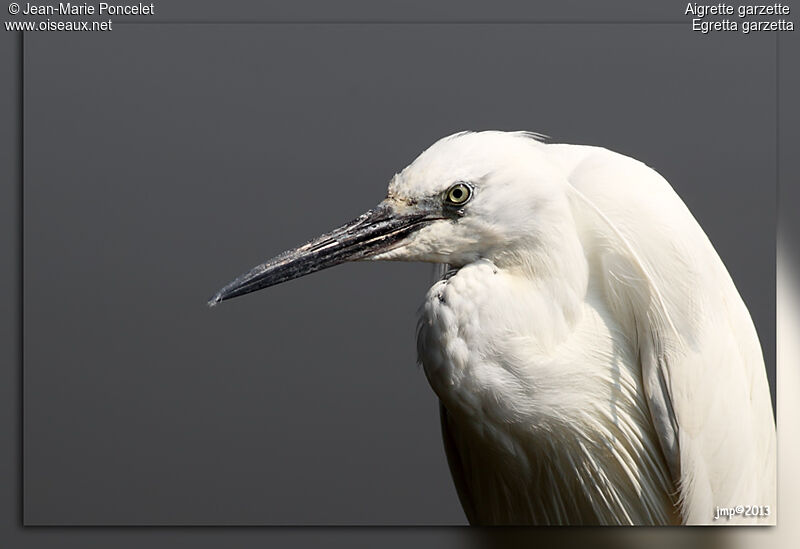800x549 pixels.
Task: Click the "Aigrette garzette" species name
Action: coord(737,9)
